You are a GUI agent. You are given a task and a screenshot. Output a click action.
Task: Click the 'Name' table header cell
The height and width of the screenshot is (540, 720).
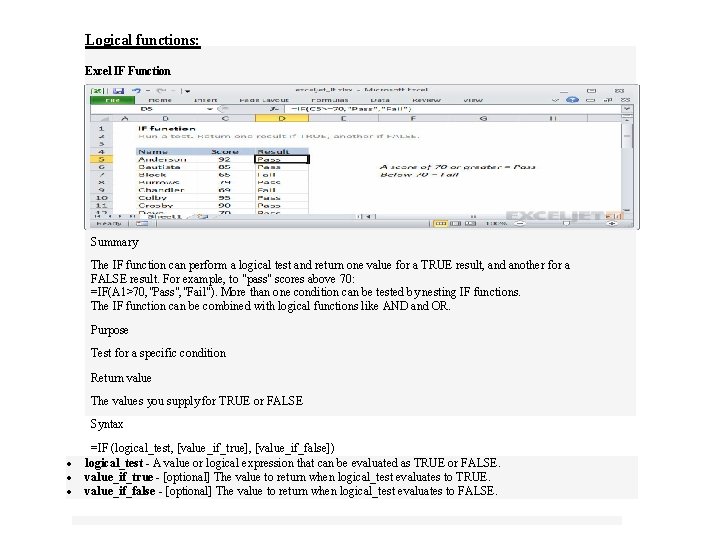(x=166, y=152)
